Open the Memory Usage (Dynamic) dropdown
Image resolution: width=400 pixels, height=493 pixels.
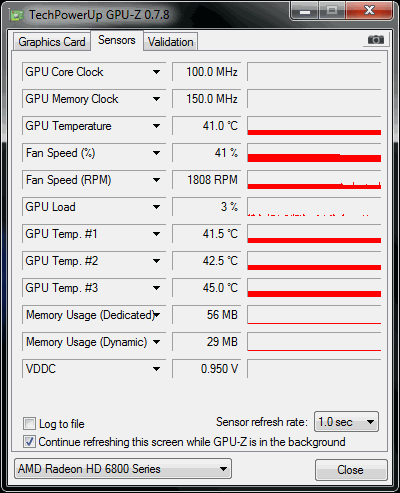156,342
